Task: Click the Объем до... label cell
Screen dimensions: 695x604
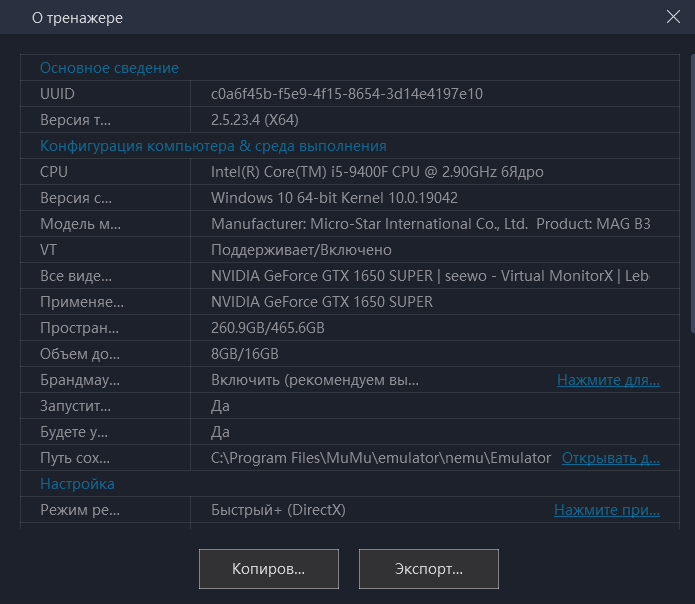Action: 105,354
